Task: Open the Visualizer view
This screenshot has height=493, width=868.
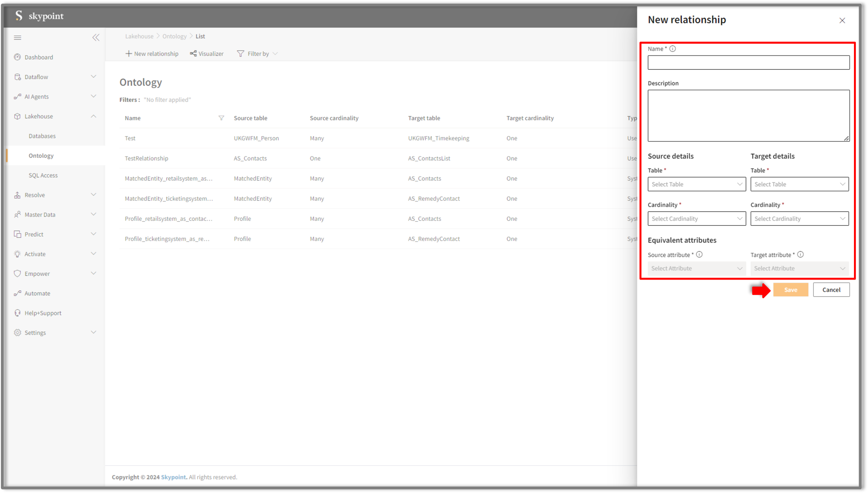Action: [207, 54]
